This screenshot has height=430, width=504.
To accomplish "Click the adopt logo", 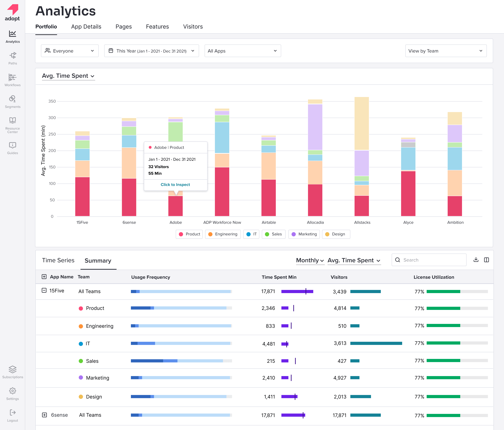I will 12,13.
